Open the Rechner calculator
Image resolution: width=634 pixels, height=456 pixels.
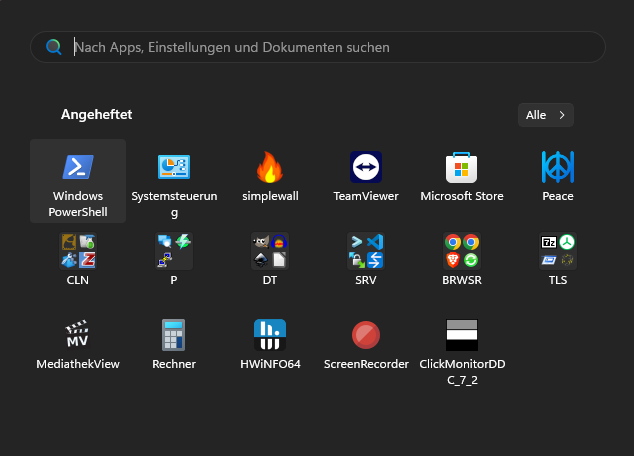point(174,344)
